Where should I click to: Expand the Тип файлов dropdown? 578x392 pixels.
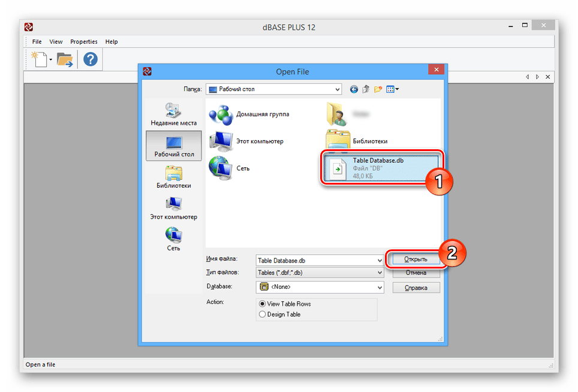(380, 273)
